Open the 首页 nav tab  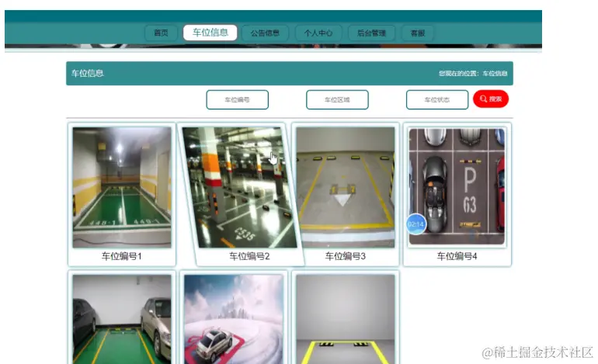161,33
